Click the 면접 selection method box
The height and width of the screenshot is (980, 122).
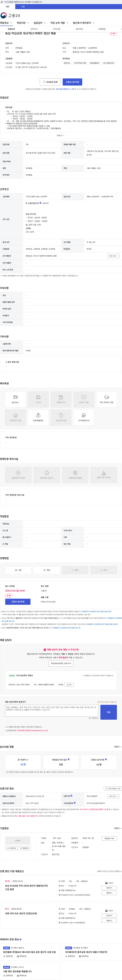click(47, 570)
